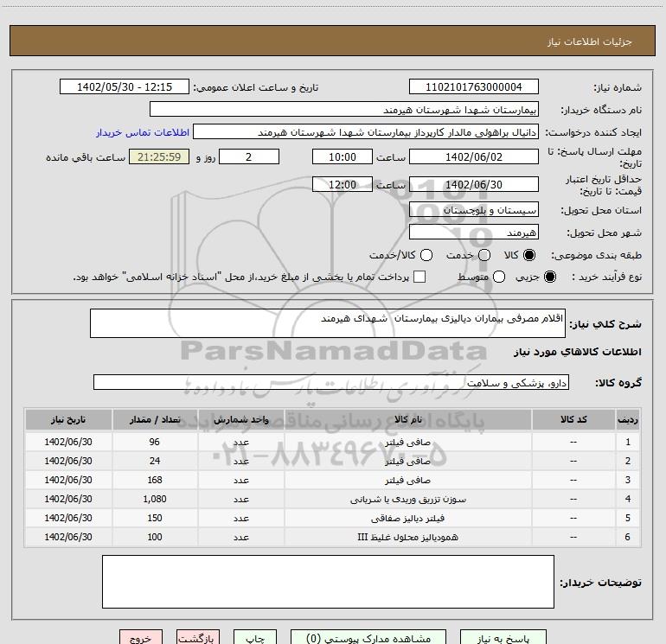This screenshot has width=666, height=644.
Task: Click صافی فیلتر in row 1
Action: click(407, 443)
